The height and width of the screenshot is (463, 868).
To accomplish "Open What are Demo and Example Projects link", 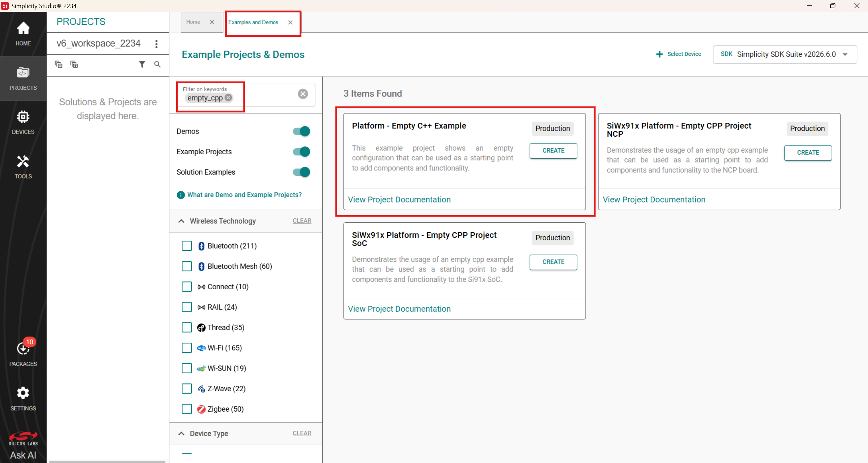I will tap(245, 195).
